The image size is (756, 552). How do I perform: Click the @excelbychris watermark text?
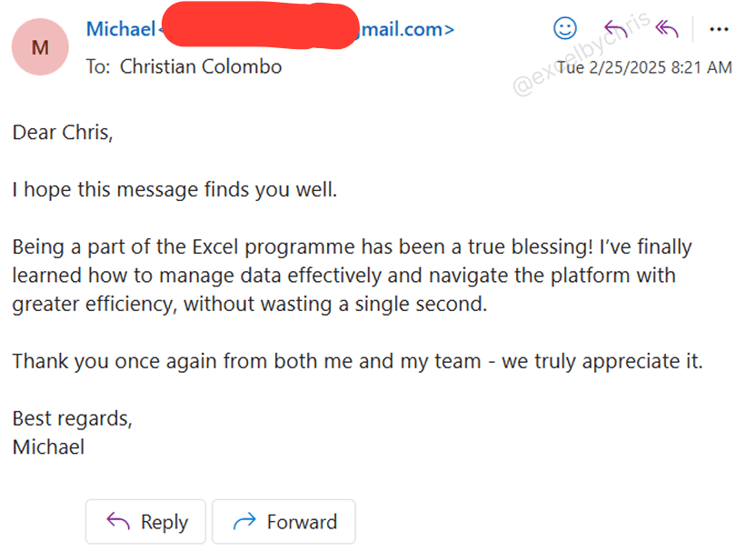[582, 53]
